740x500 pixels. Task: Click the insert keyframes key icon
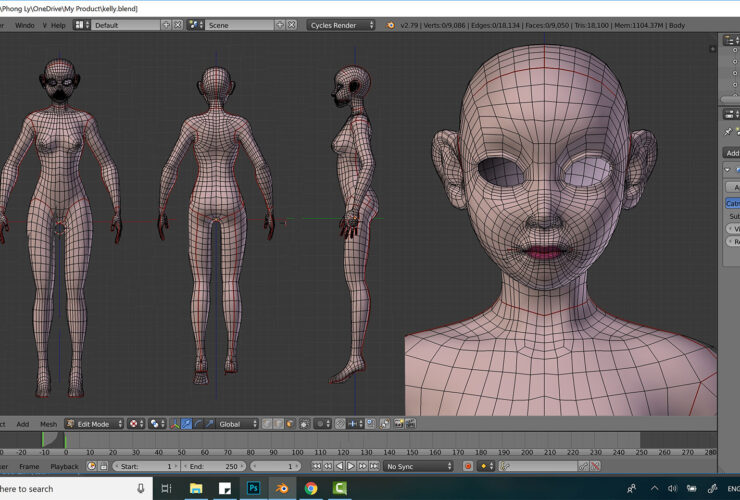pos(584,466)
